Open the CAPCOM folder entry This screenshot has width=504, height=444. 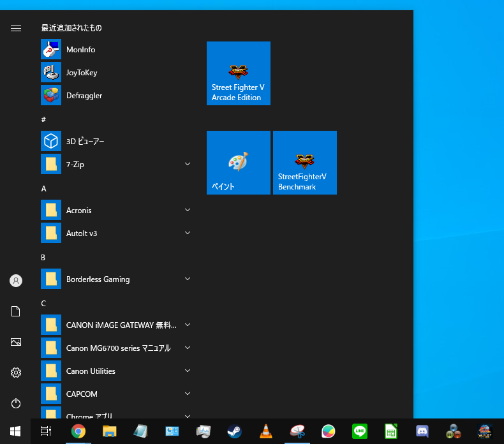point(115,394)
